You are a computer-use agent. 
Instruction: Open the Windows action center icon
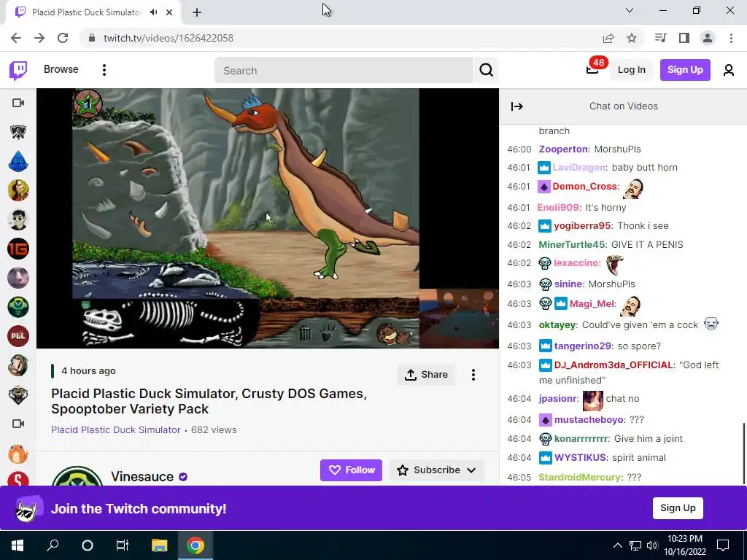tap(723, 545)
